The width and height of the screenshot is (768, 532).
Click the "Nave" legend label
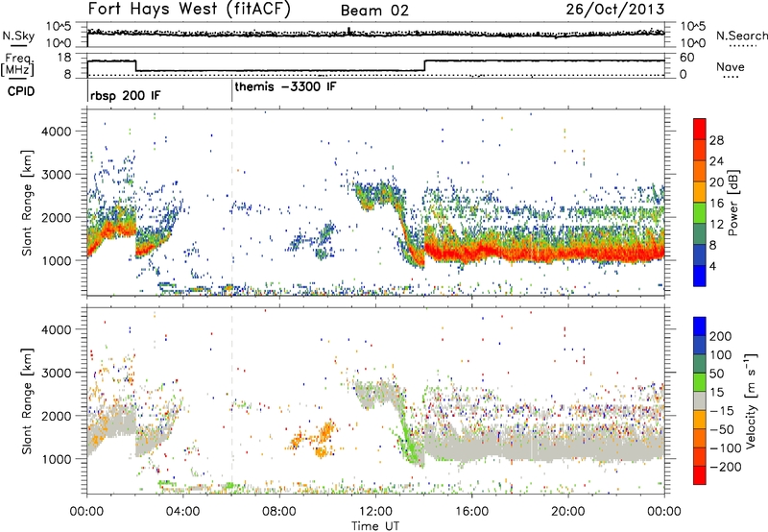click(731, 67)
